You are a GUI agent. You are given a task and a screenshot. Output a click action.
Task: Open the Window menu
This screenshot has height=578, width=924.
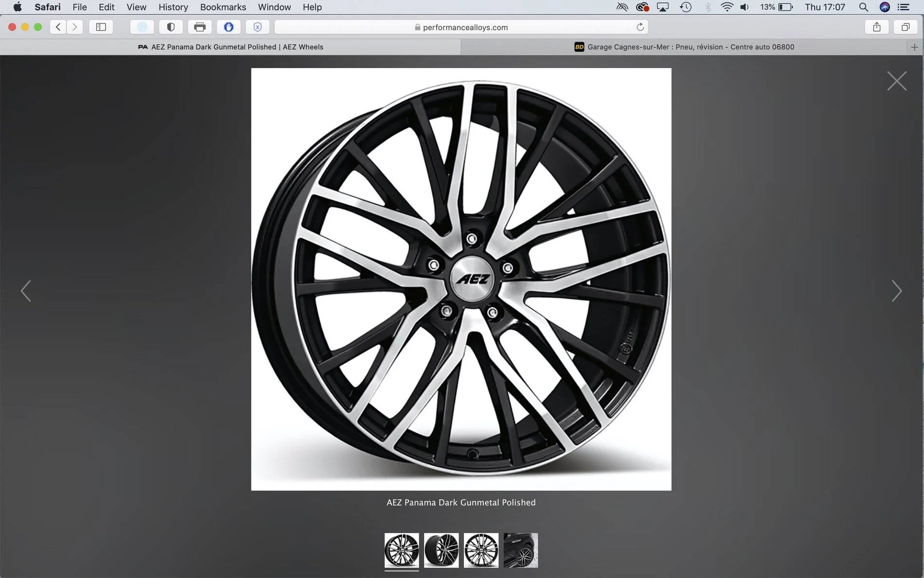coord(274,7)
